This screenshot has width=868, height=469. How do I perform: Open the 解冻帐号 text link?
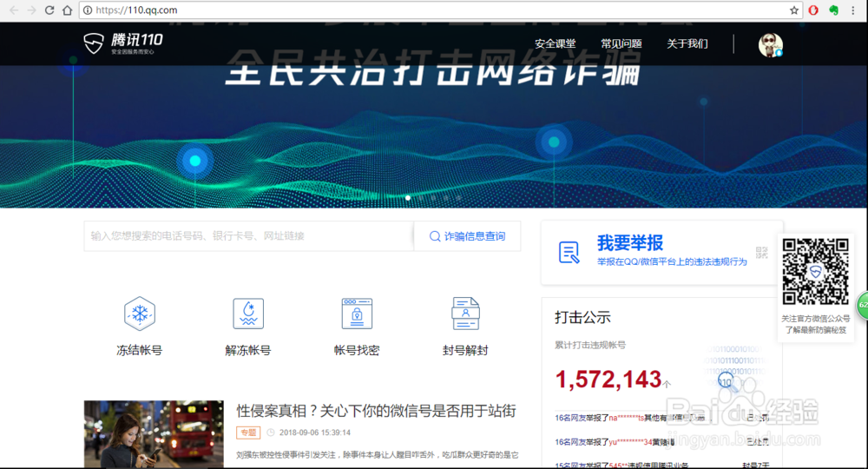[248, 350]
